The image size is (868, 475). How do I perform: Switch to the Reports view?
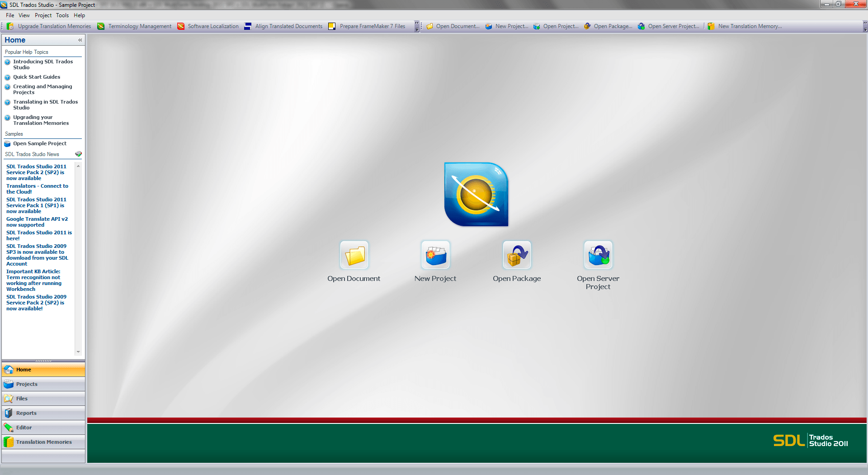click(x=43, y=413)
